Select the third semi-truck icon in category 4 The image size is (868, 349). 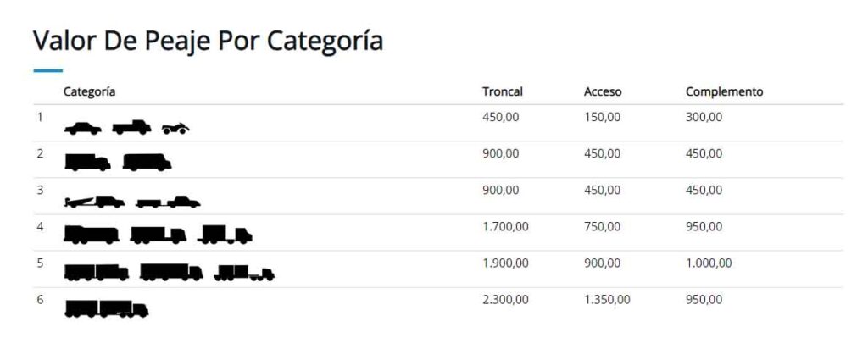coord(225,235)
